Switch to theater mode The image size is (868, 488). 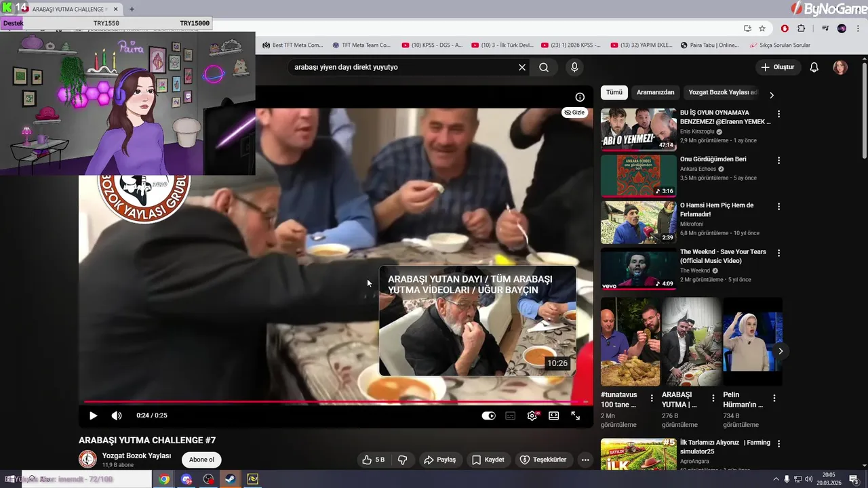pos(554,415)
